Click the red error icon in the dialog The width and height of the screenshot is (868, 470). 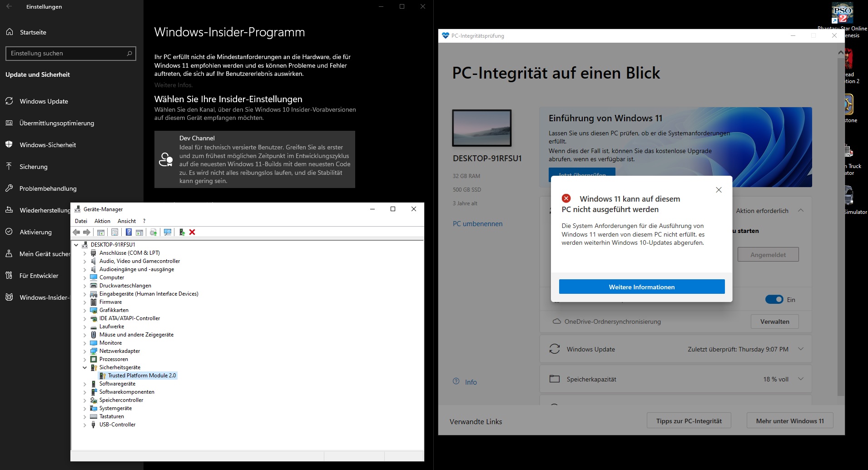click(x=566, y=198)
